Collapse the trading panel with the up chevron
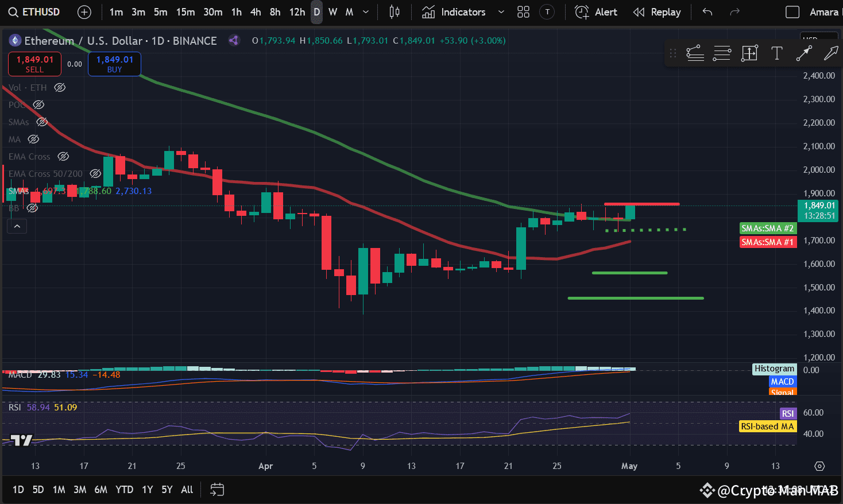This screenshot has width=843, height=504. pyautogui.click(x=17, y=226)
